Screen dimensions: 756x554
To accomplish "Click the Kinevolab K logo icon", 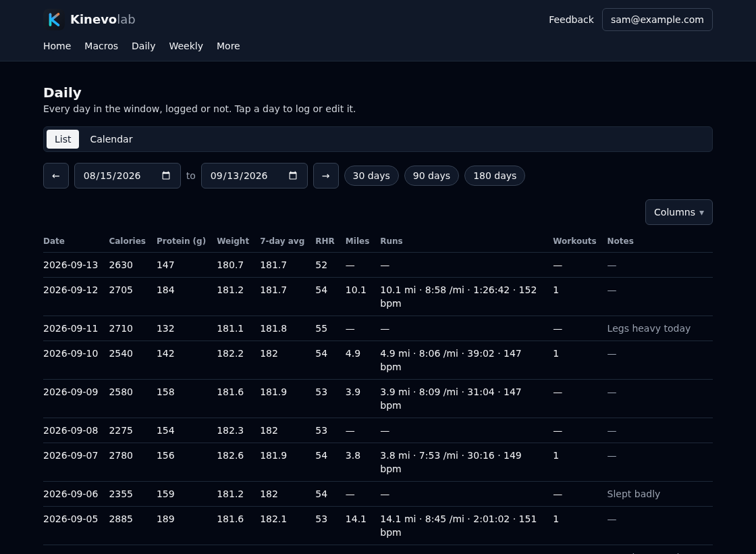I will tap(53, 20).
